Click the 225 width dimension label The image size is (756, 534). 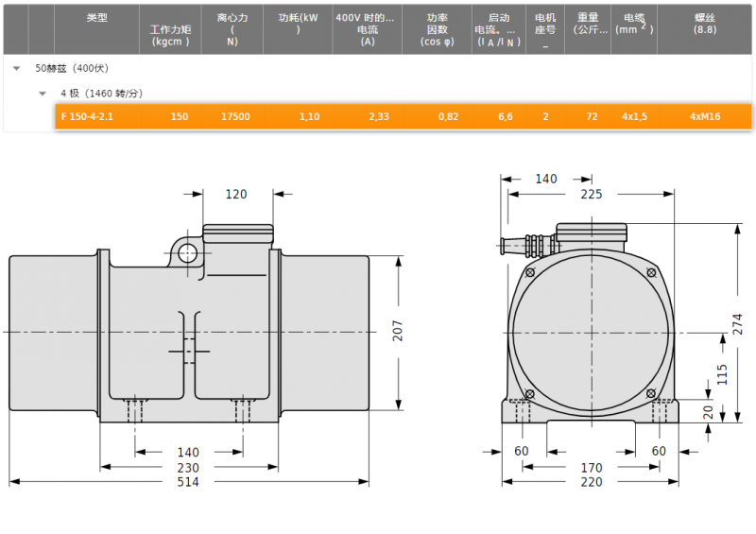(x=592, y=195)
